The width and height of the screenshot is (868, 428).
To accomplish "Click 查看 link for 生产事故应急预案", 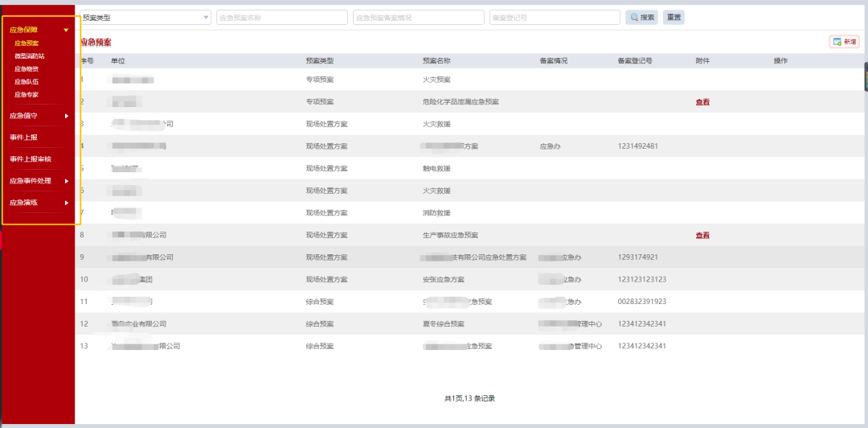I will click(702, 236).
